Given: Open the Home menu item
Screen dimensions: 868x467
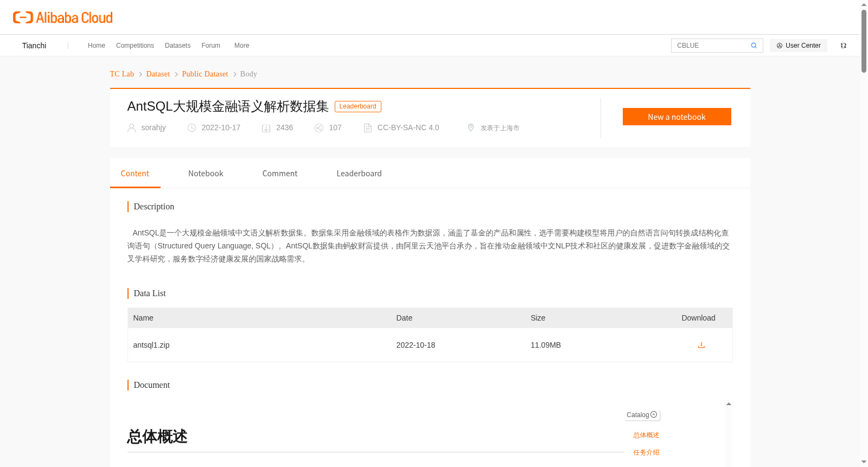Looking at the screenshot, I should click(97, 46).
